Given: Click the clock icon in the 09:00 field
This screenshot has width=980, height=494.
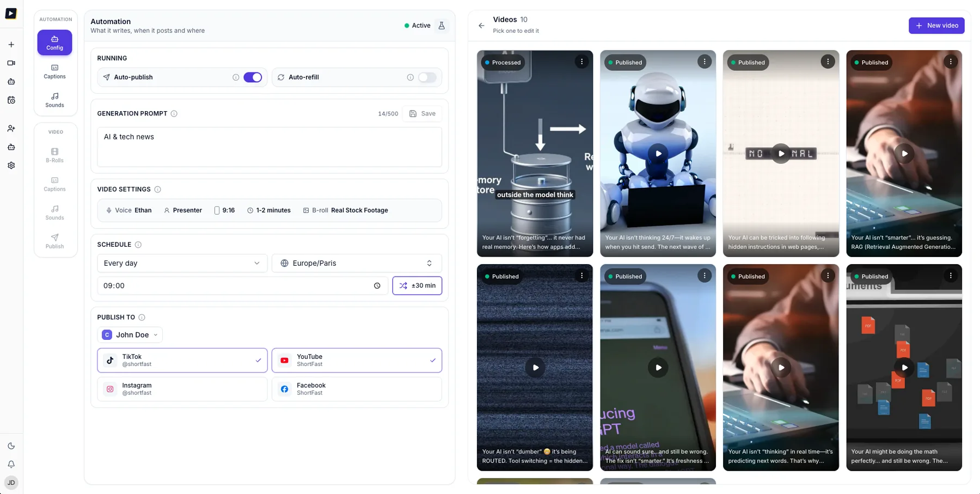Looking at the screenshot, I should (x=377, y=286).
